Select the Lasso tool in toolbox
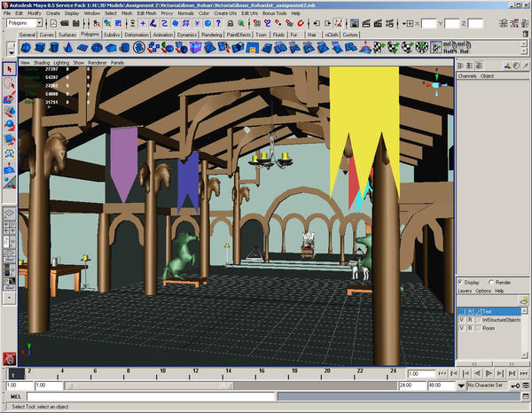The image size is (532, 413). point(9,83)
